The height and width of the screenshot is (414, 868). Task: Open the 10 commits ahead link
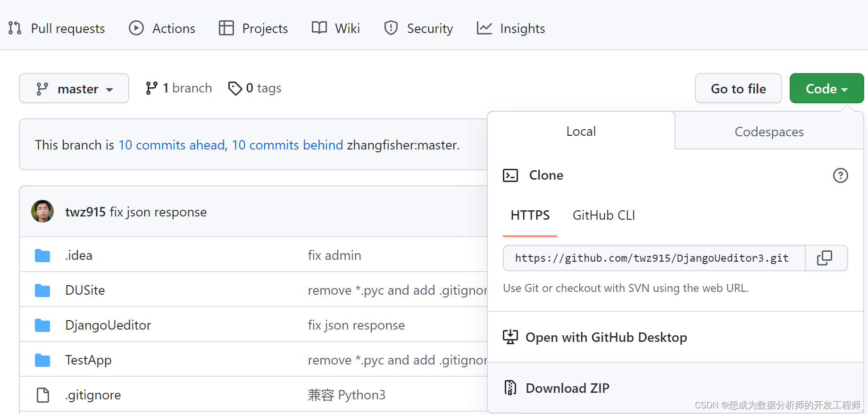pyautogui.click(x=172, y=145)
